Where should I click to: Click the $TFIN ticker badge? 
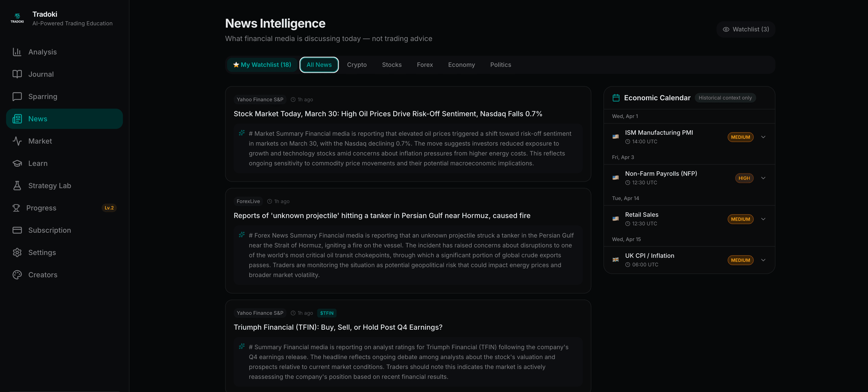click(x=327, y=313)
